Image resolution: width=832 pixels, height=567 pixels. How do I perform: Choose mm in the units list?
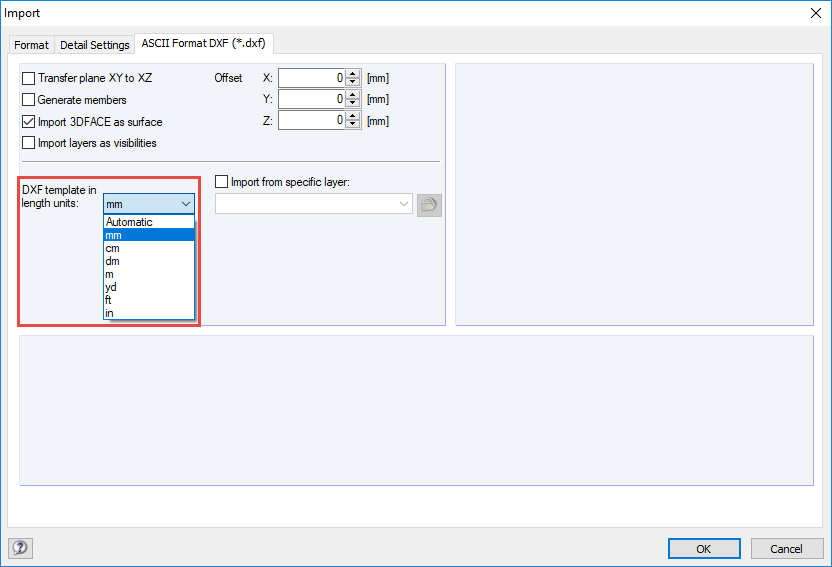tap(149, 235)
